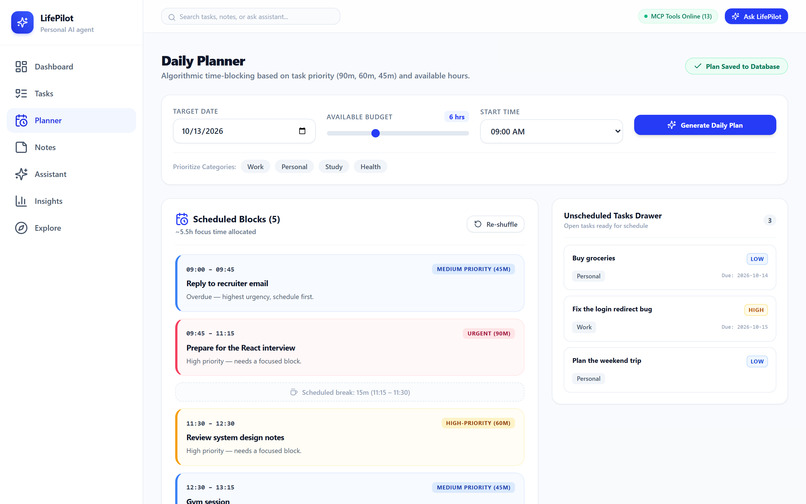
Task: Select the Planner menu item
Action: [x=71, y=120]
